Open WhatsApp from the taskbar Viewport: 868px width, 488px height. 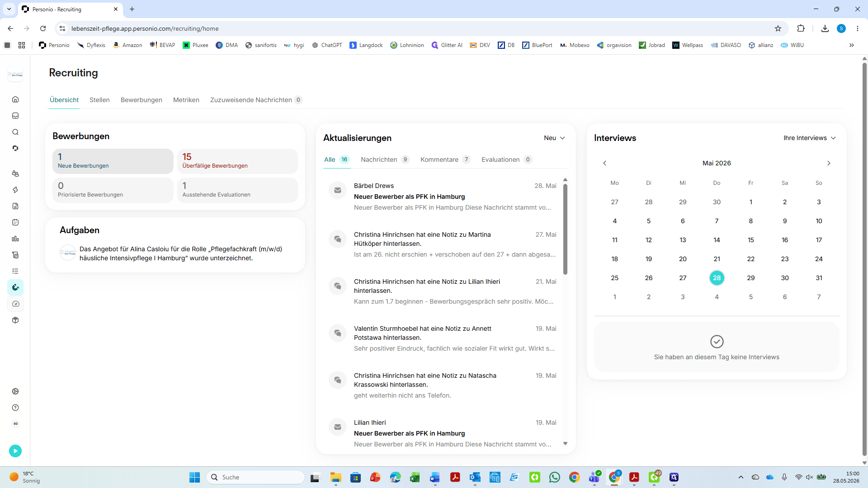(x=555, y=477)
